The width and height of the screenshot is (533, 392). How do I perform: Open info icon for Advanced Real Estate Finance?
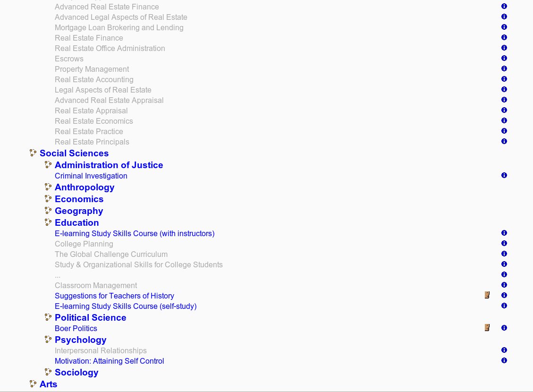(x=504, y=6)
